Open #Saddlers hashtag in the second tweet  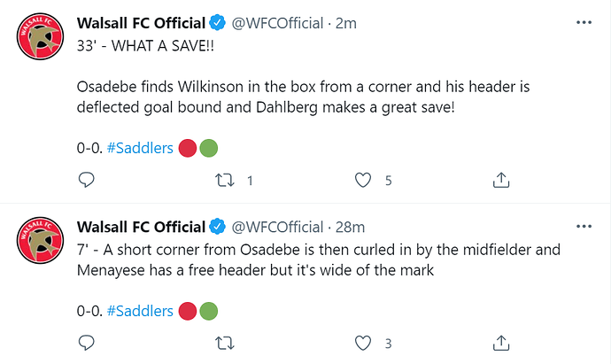[x=140, y=311]
